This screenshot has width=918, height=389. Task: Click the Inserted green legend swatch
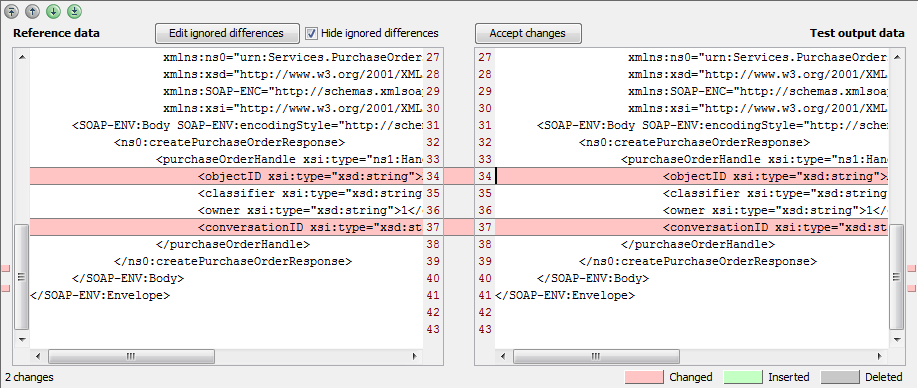(743, 377)
